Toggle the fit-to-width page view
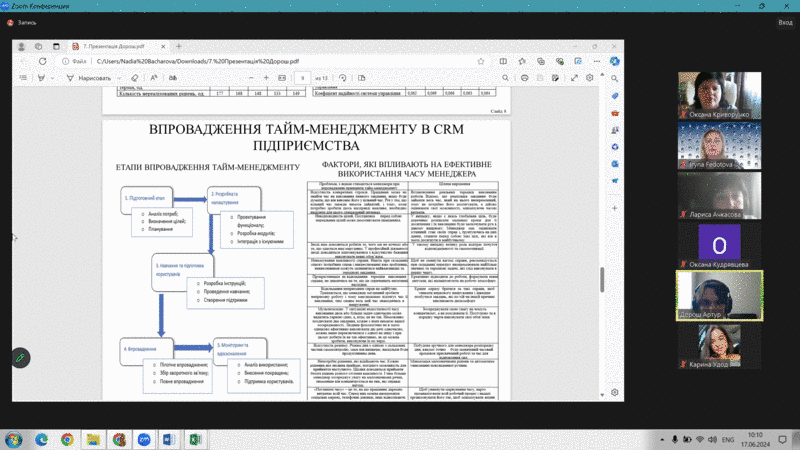Screen dimensions: 800x450 coord(283,78)
